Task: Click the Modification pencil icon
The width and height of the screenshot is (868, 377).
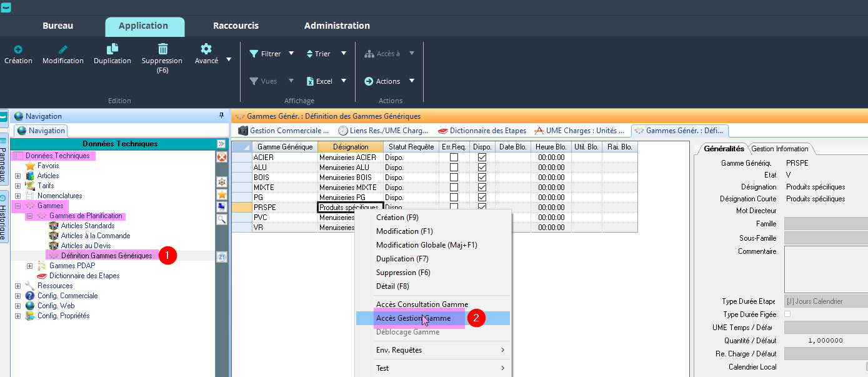Action: click(x=62, y=49)
